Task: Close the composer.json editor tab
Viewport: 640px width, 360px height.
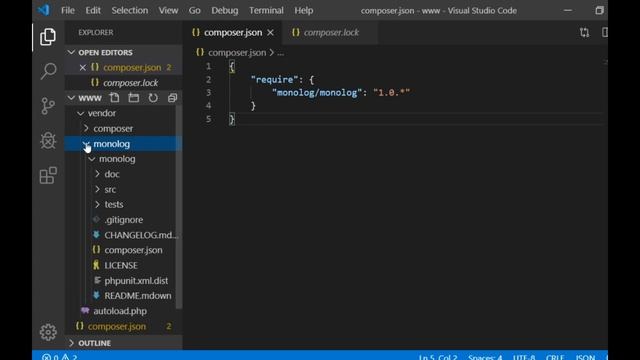Action: [270, 33]
